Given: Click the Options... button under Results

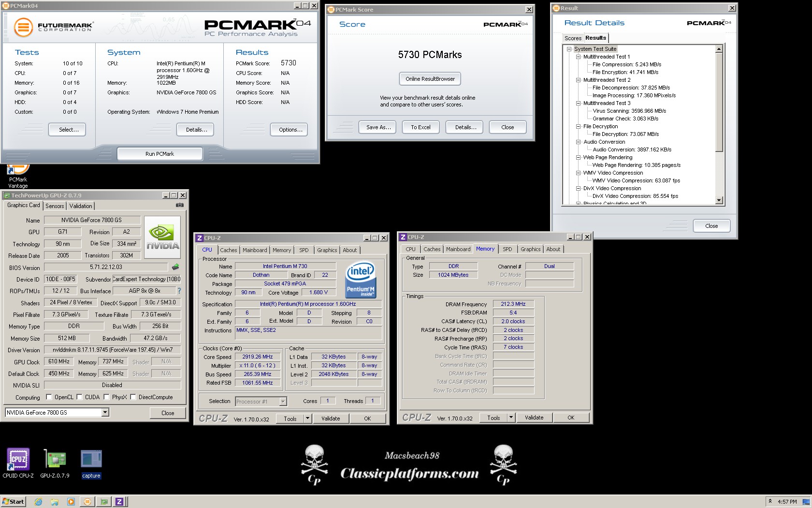Looking at the screenshot, I should (x=289, y=130).
